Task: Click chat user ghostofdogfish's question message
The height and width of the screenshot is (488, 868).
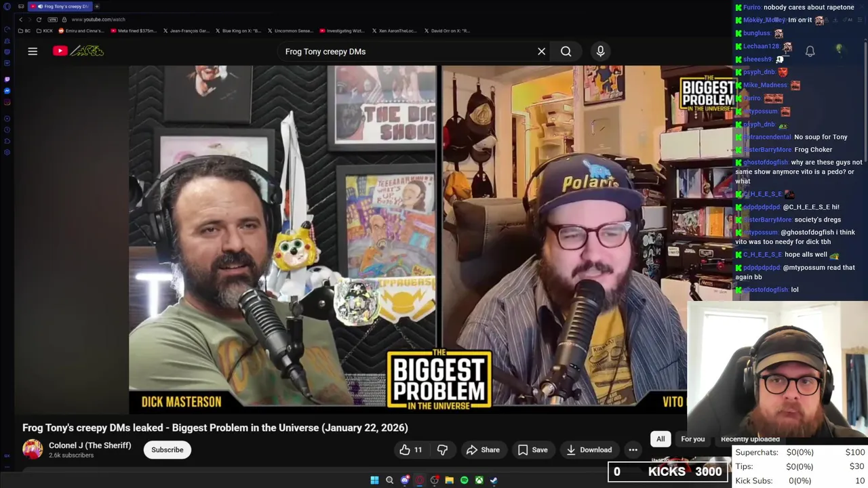Action: (x=799, y=171)
